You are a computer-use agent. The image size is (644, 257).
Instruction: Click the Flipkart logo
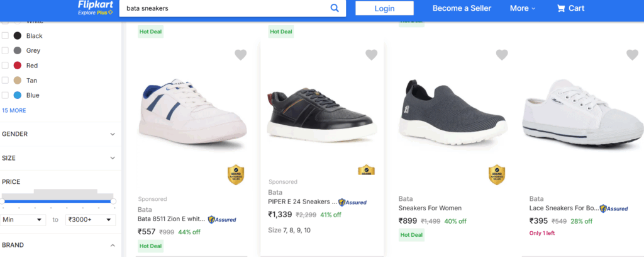[x=96, y=8]
